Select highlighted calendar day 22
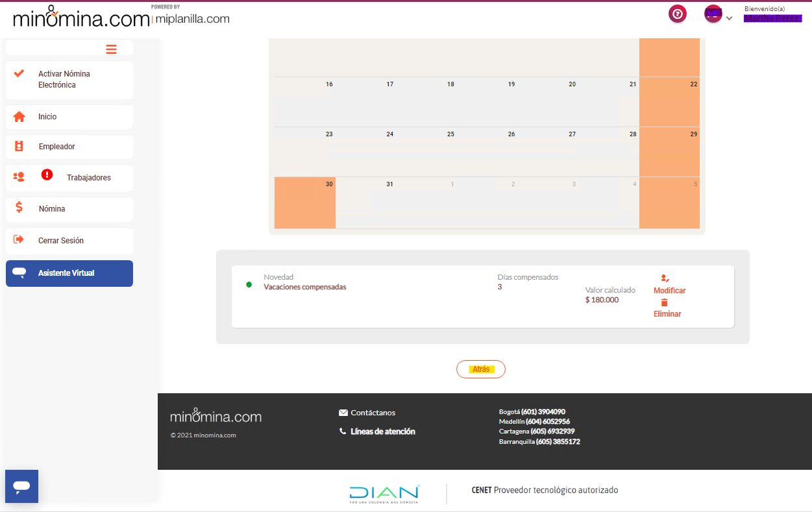812x512 pixels. (x=669, y=102)
